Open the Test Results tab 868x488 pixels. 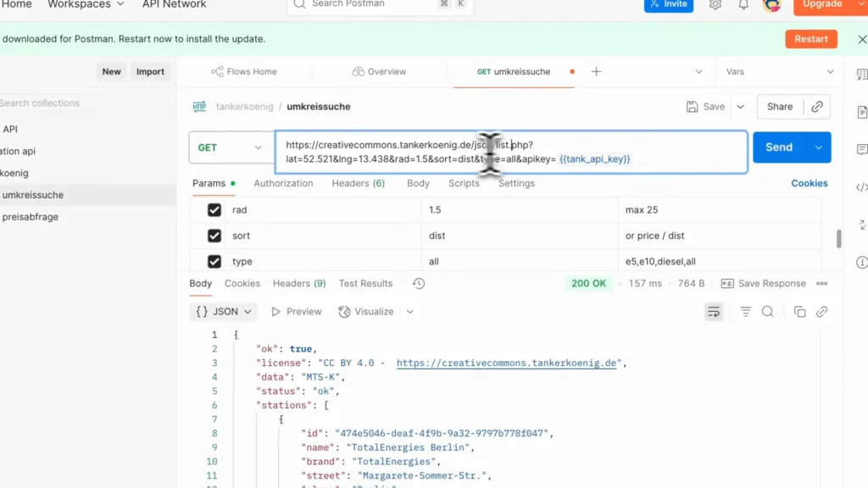[x=365, y=283]
